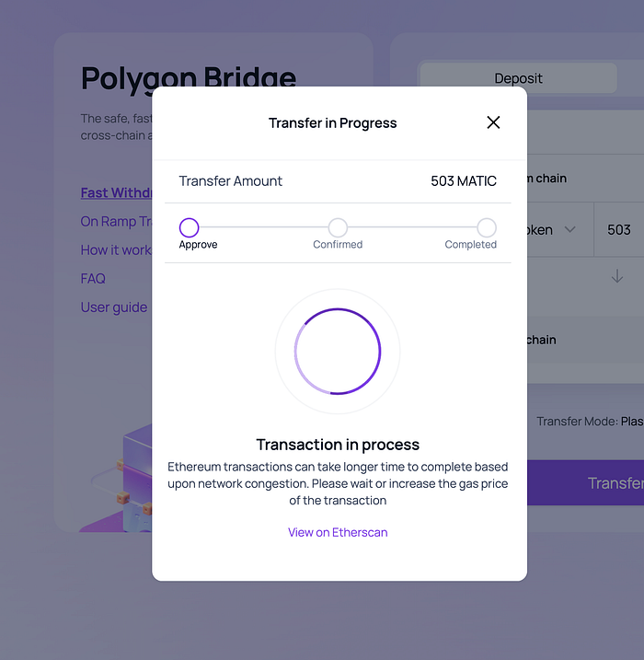Viewport: 644px width, 660px height.
Task: Select the Completed step circle
Action: point(487,227)
